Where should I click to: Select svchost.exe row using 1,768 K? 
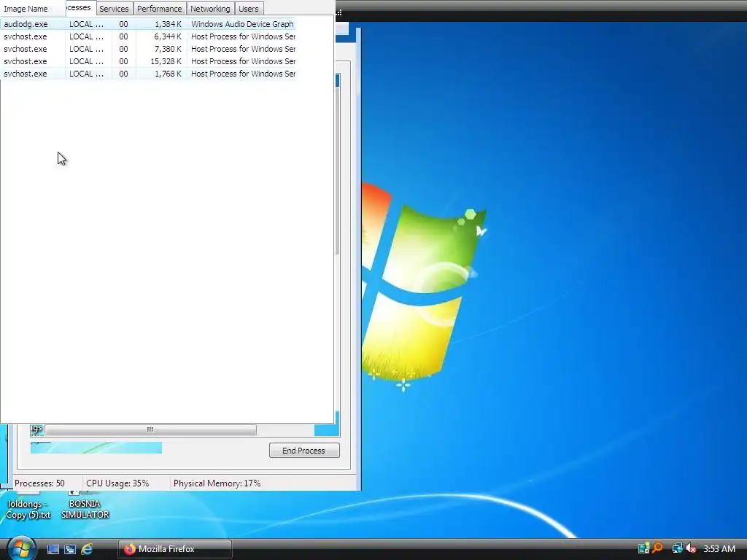click(147, 74)
